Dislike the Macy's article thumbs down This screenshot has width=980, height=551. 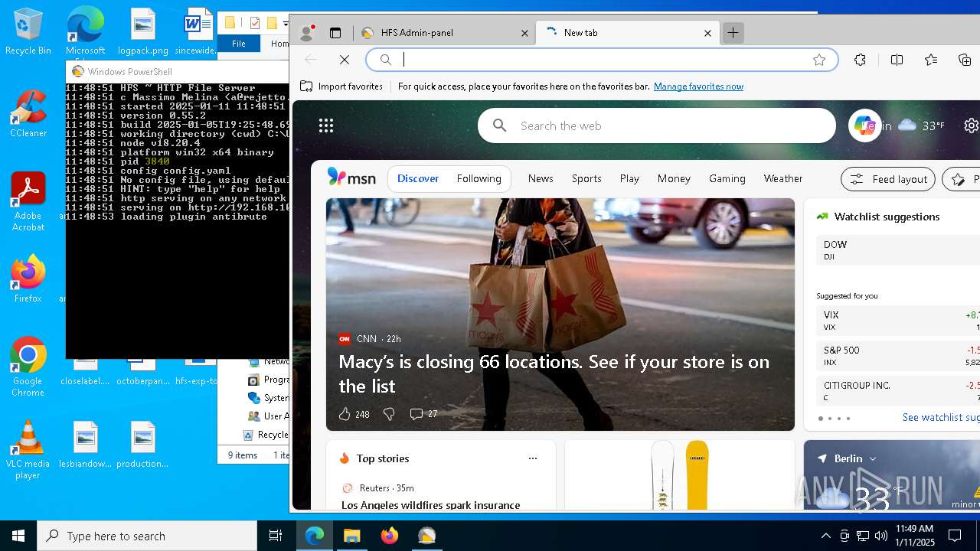pyautogui.click(x=389, y=414)
